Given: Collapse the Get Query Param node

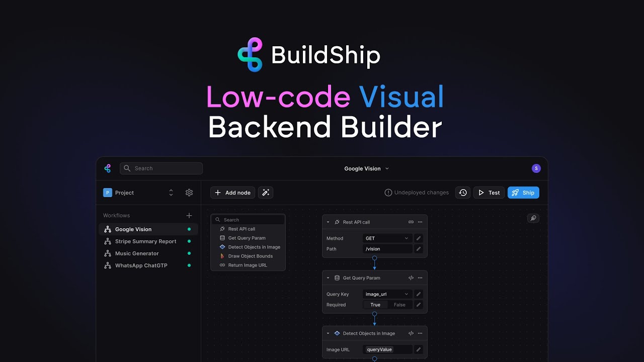Looking at the screenshot, I should pos(328,278).
